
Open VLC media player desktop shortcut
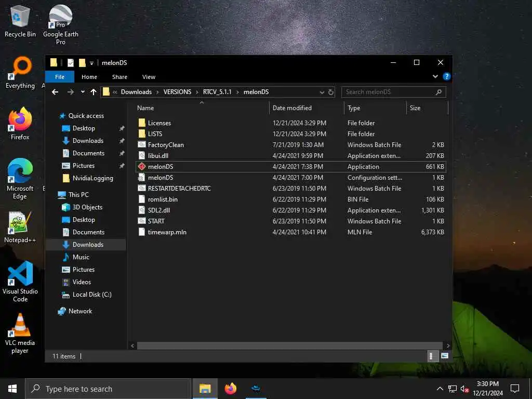point(20,334)
